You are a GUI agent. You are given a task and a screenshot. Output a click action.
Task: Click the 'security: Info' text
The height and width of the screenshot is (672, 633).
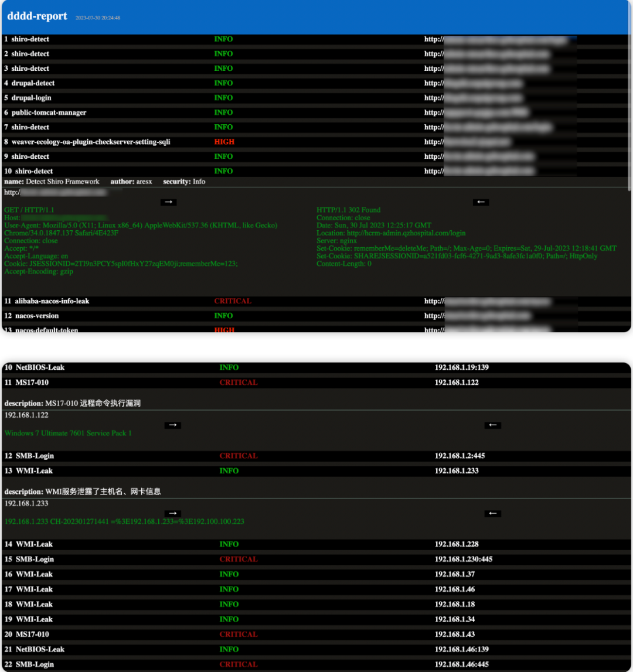pos(184,182)
